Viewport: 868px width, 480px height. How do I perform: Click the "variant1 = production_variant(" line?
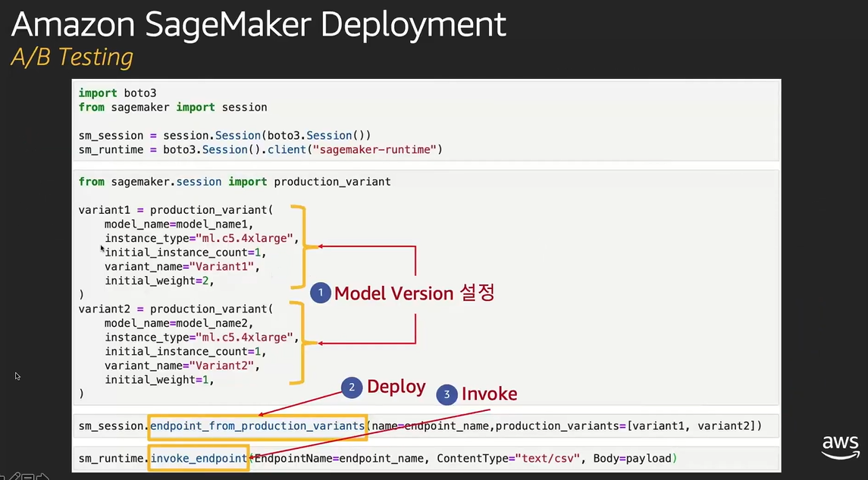click(176, 210)
